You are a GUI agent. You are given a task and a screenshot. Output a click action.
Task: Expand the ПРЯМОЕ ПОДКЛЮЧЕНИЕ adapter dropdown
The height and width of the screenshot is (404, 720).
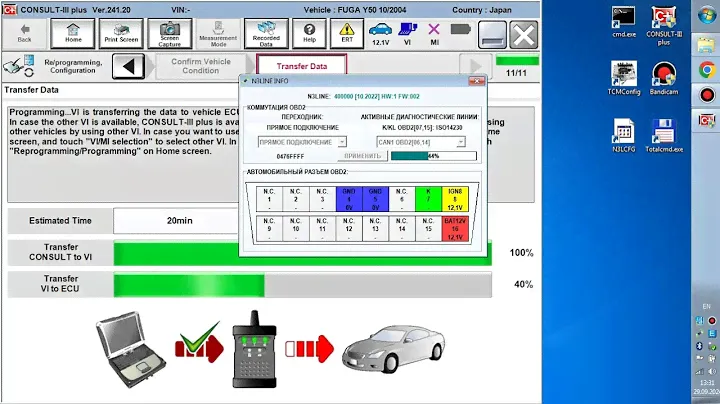(343, 142)
